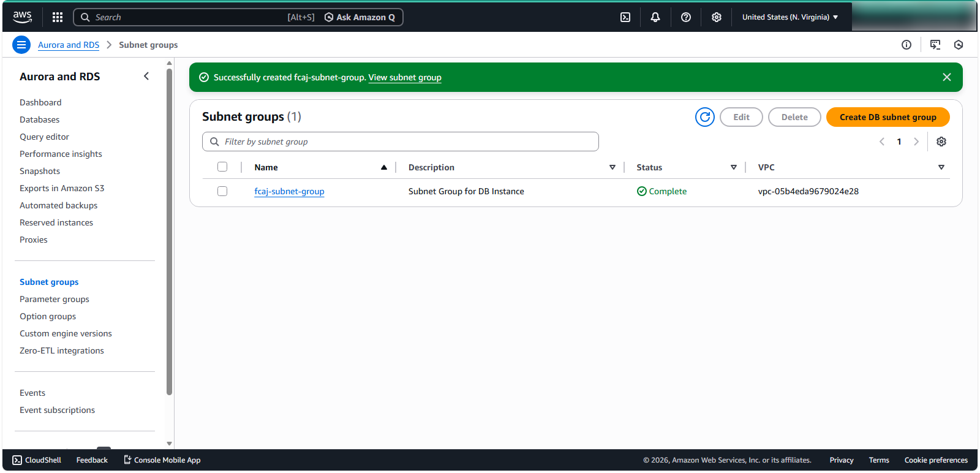Open Custom engine versions in sidebar

click(x=66, y=333)
